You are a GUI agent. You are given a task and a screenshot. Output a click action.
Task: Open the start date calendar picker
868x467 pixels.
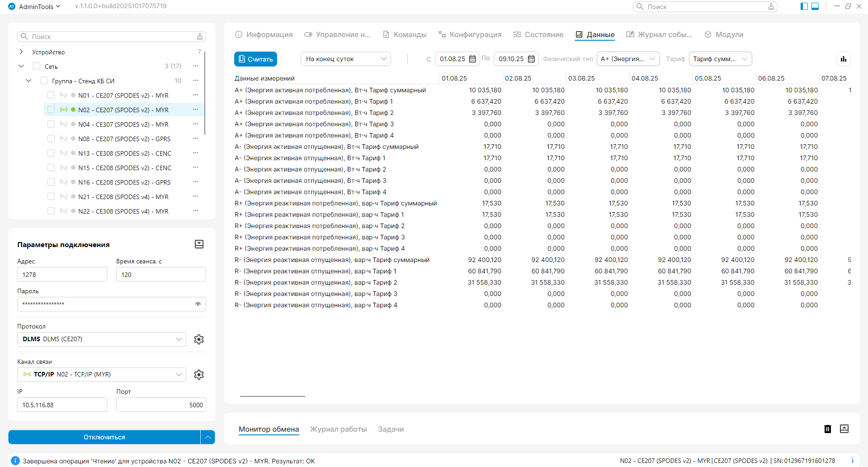click(x=472, y=59)
